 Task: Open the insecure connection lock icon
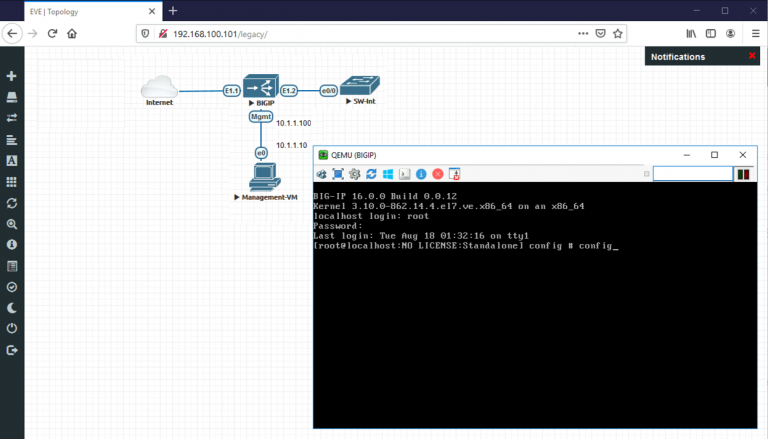click(163, 33)
